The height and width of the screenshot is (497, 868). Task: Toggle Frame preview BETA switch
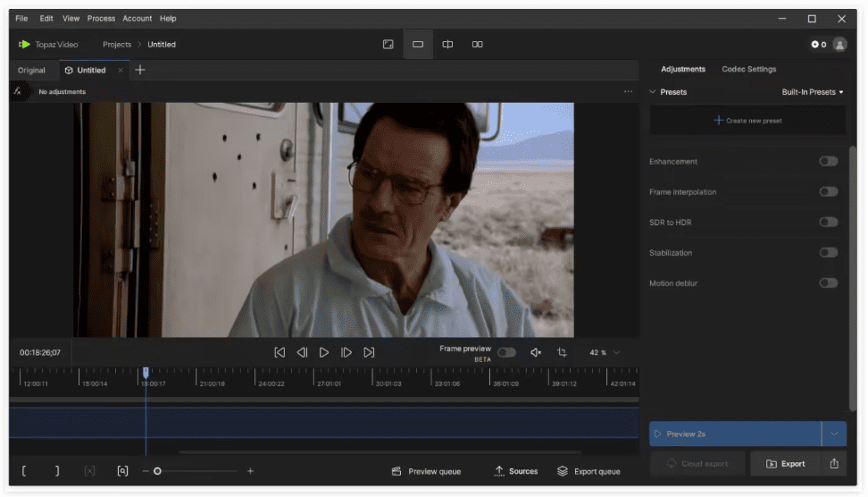click(506, 352)
